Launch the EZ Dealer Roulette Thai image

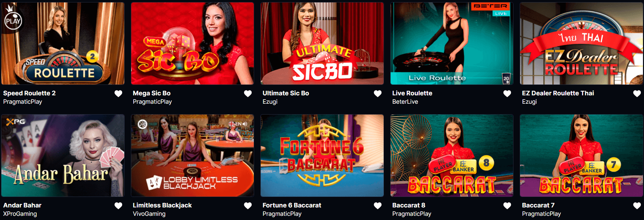pyautogui.click(x=581, y=43)
